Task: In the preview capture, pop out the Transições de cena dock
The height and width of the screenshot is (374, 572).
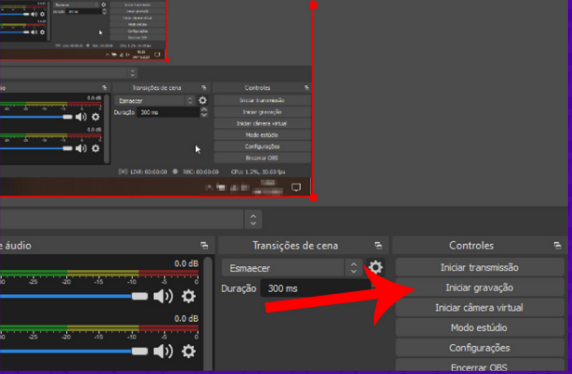Action: click(x=204, y=88)
